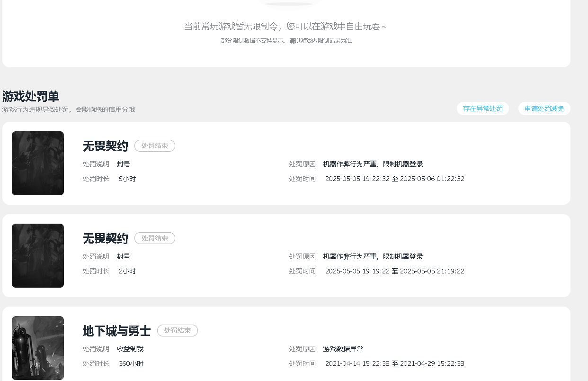This screenshot has width=588, height=381.
Task: Click the 游戏数据异常 penalty reason text
Action: coord(343,349)
